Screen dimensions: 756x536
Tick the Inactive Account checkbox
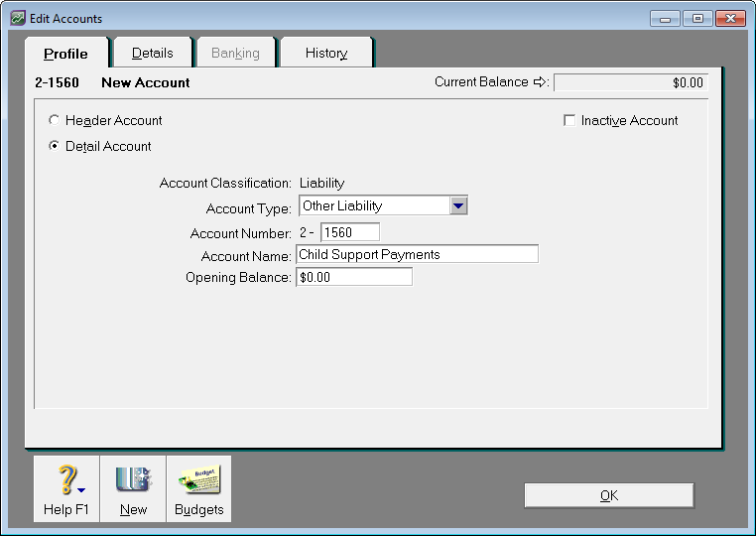[x=569, y=120]
